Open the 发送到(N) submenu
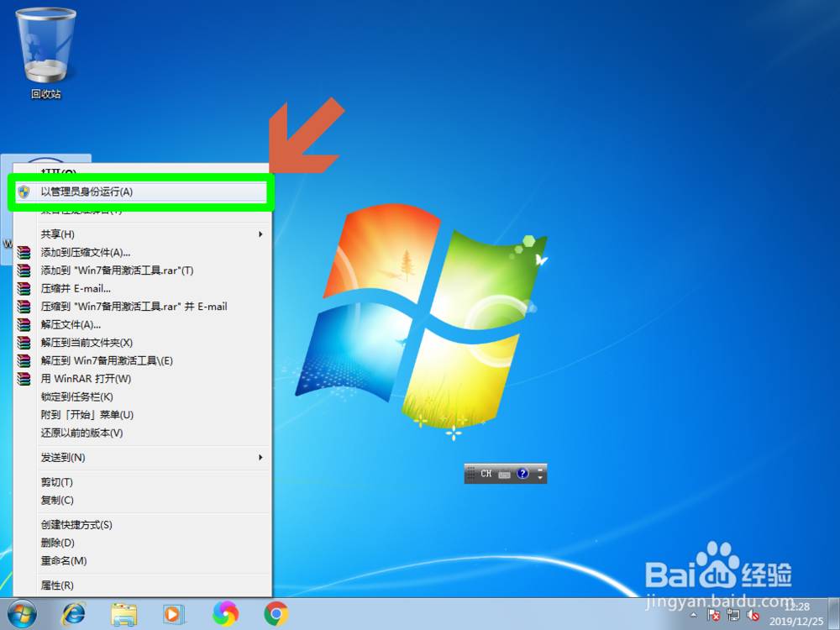 coord(143,458)
